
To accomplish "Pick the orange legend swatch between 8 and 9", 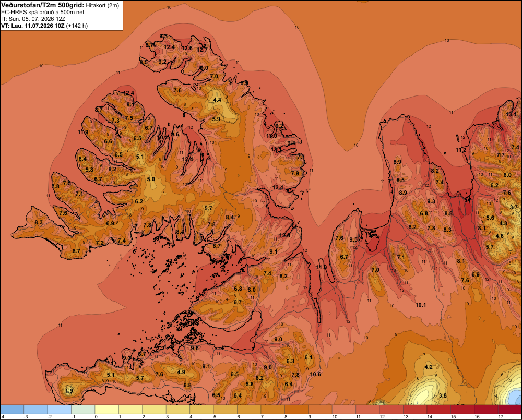I will pyautogui.click(x=296, y=410).
